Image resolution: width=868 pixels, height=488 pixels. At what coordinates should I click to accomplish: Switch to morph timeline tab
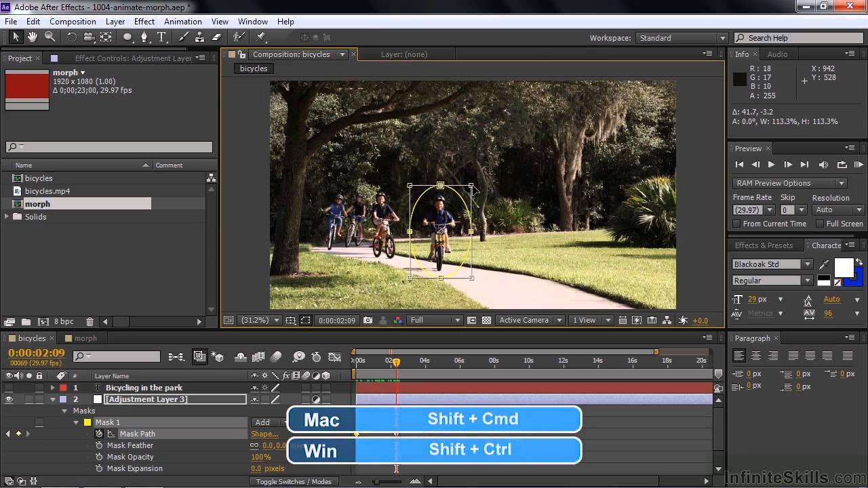tap(85, 338)
